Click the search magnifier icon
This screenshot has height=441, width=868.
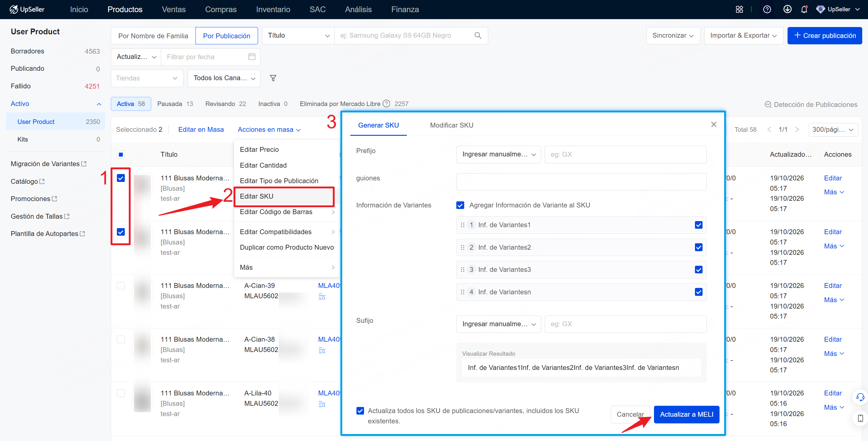pos(478,36)
